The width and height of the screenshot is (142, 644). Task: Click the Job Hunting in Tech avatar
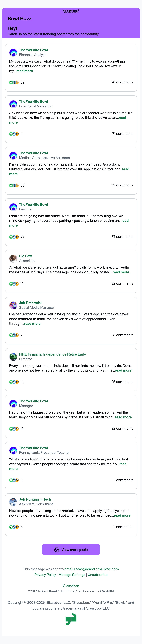(13, 502)
